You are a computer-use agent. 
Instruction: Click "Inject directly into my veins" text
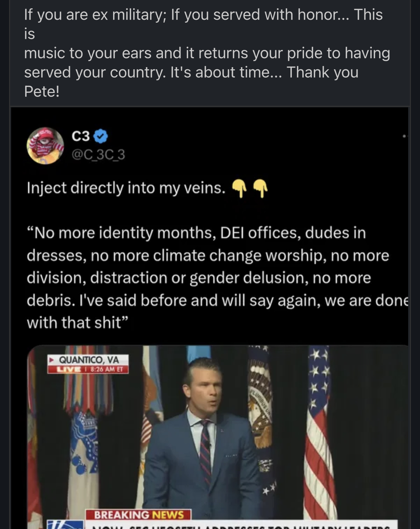coord(126,188)
